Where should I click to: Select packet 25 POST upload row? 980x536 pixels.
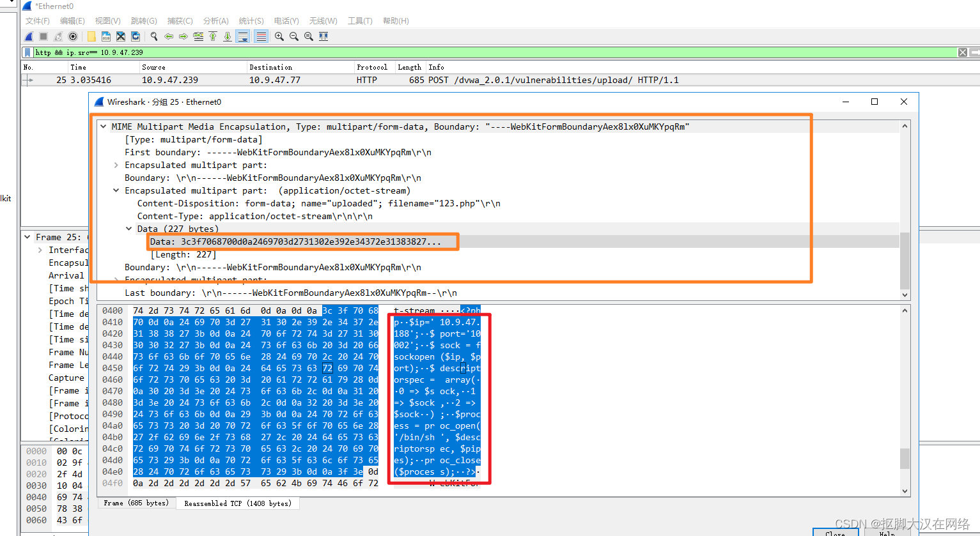click(500, 80)
